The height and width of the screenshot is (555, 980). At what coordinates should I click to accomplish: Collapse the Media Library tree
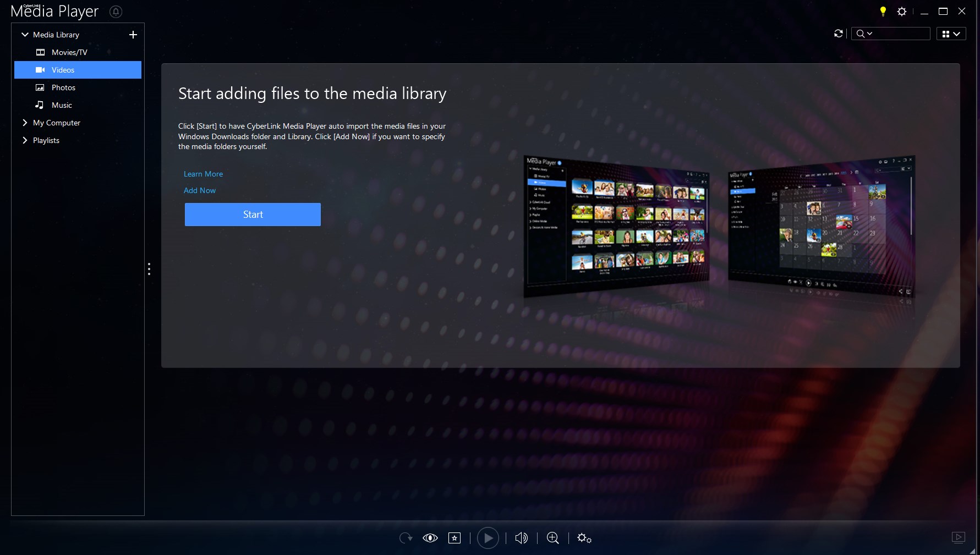pyautogui.click(x=24, y=34)
